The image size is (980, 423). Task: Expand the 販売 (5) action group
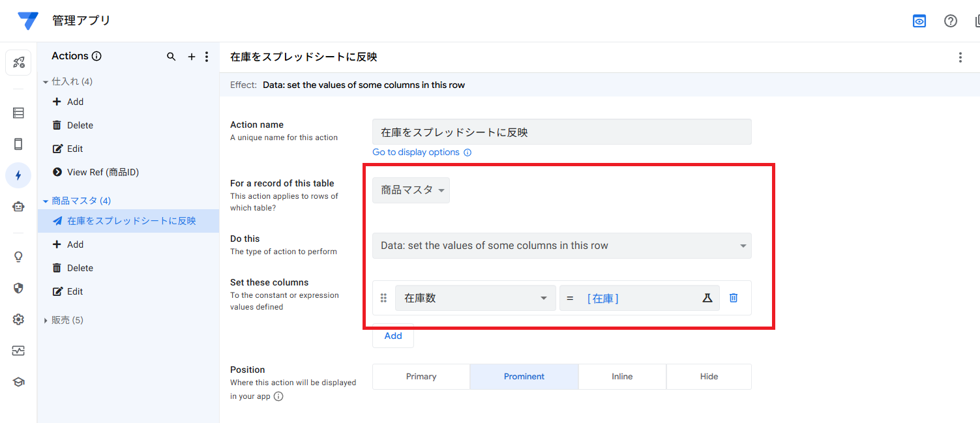click(x=64, y=320)
